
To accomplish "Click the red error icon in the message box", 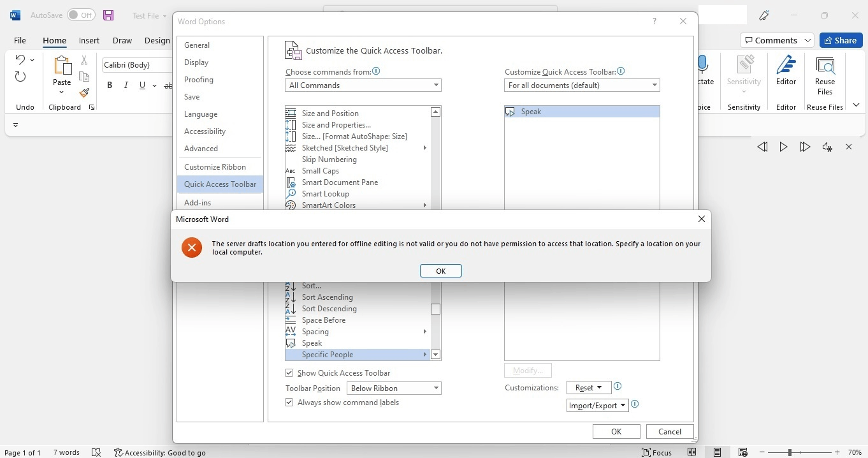I will point(192,247).
